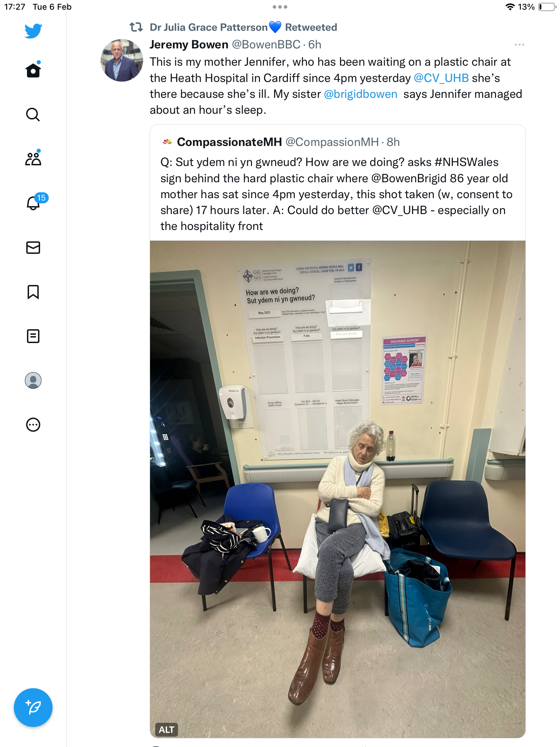This screenshot has width=560, height=747.
Task: Open the More circle menu in sidebar
Action: click(x=33, y=425)
